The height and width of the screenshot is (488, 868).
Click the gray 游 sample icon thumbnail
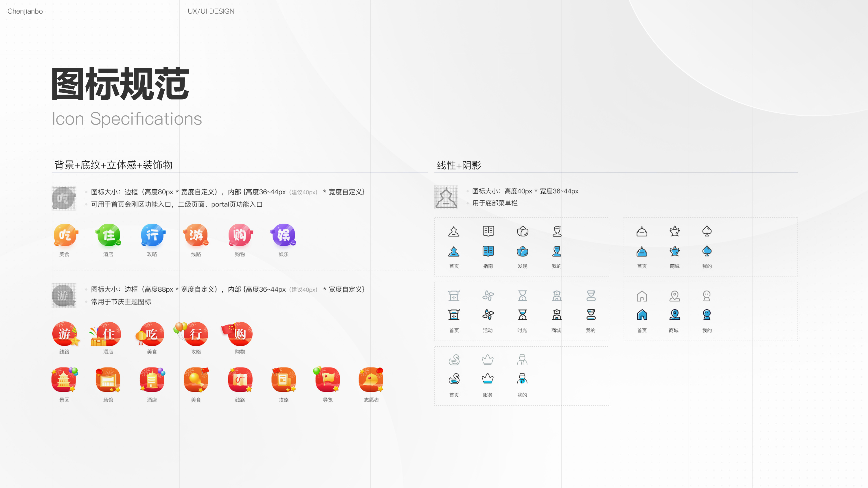[64, 296]
